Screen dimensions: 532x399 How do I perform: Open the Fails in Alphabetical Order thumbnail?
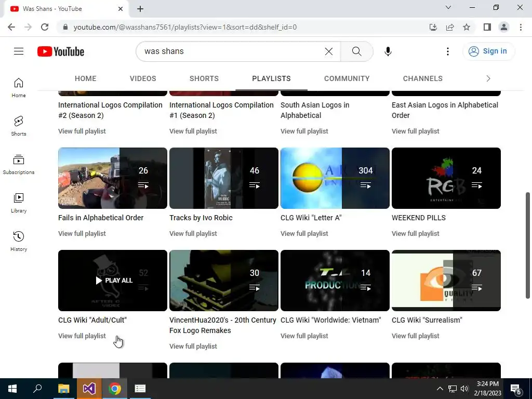(x=113, y=178)
